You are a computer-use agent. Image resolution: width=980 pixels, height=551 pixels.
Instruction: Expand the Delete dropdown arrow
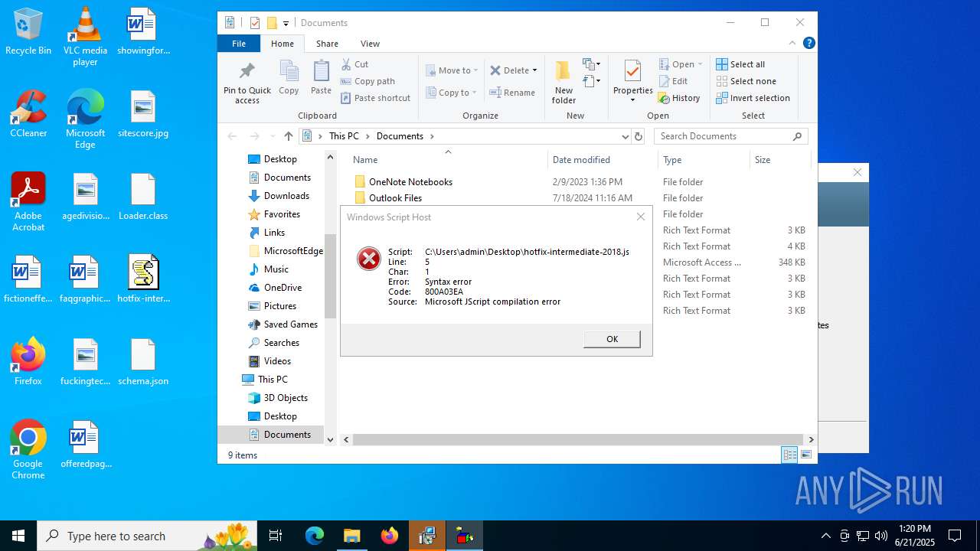(534, 70)
